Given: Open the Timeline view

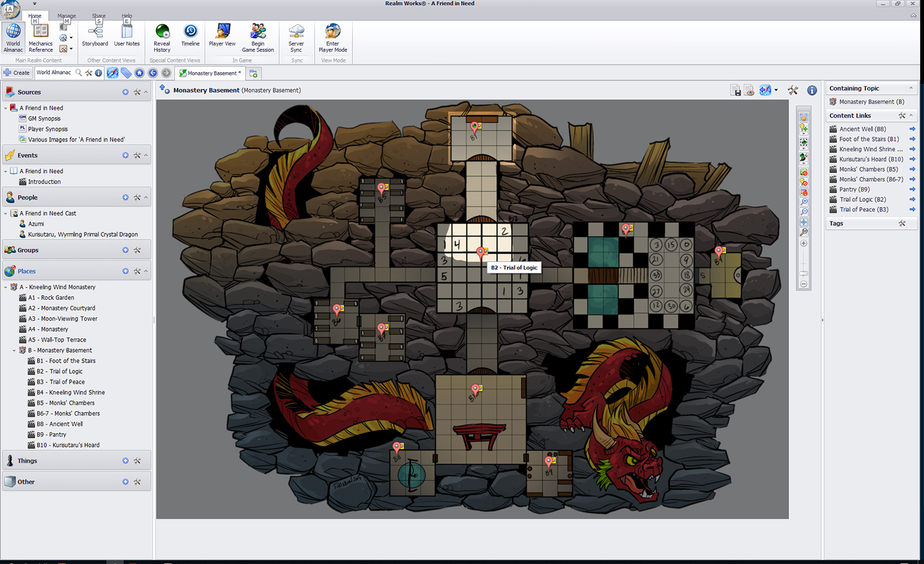Looking at the screenshot, I should point(190,35).
